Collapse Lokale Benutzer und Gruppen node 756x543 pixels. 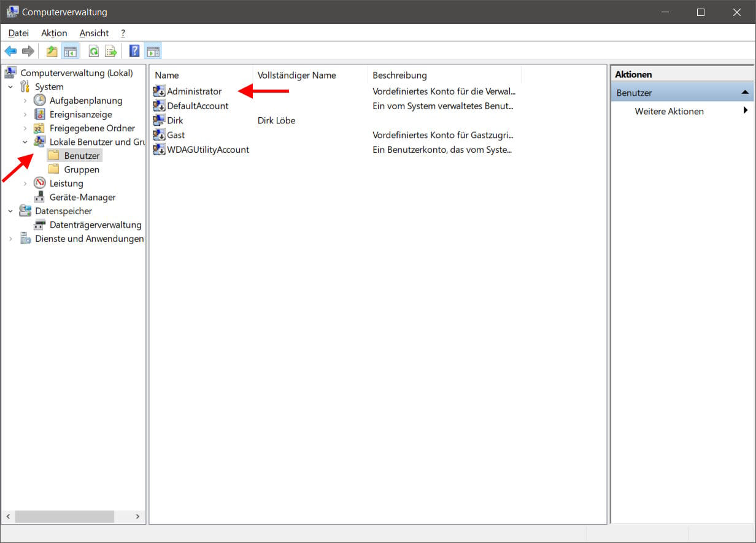(25, 142)
